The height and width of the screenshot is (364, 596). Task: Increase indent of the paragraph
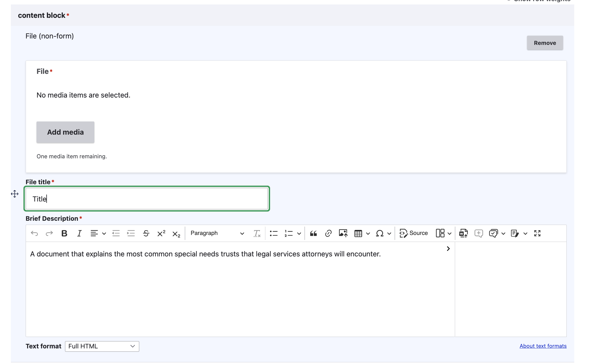pos(131,233)
